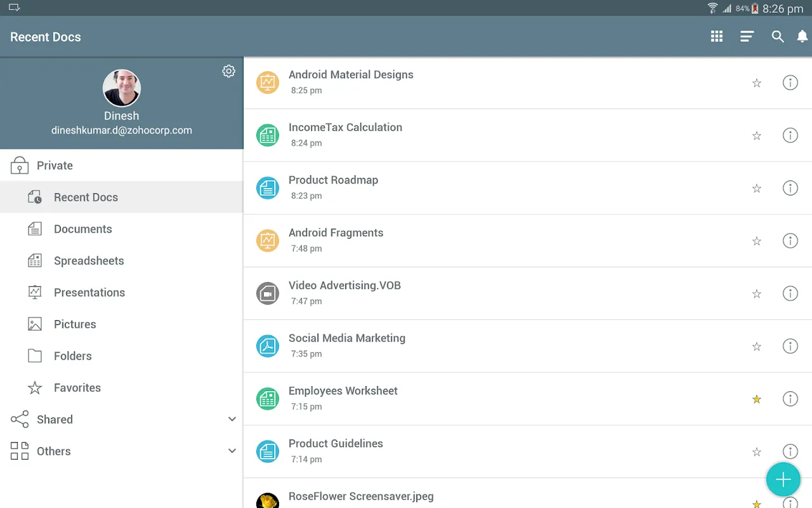This screenshot has width=812, height=508.
Task: Open Spreadsheets in the sidebar
Action: point(89,261)
